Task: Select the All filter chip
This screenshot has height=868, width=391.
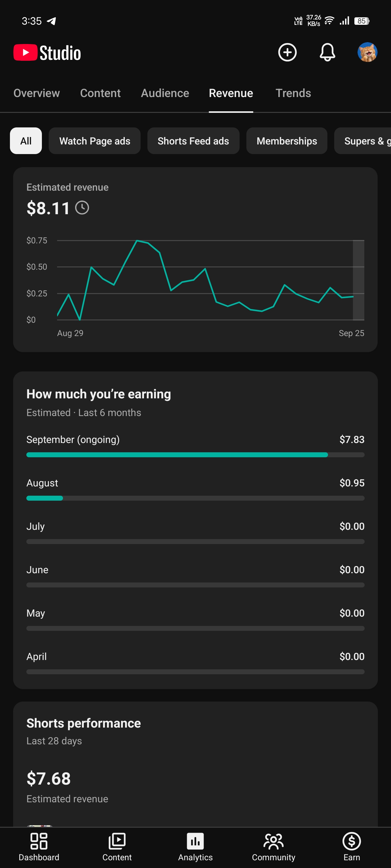Action: [x=26, y=141]
